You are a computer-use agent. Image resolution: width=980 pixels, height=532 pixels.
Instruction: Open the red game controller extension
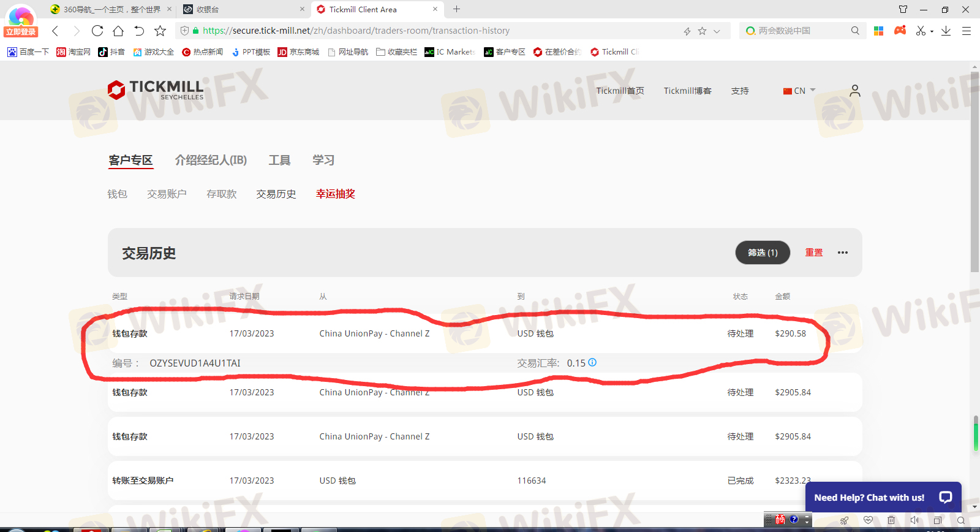click(x=900, y=30)
